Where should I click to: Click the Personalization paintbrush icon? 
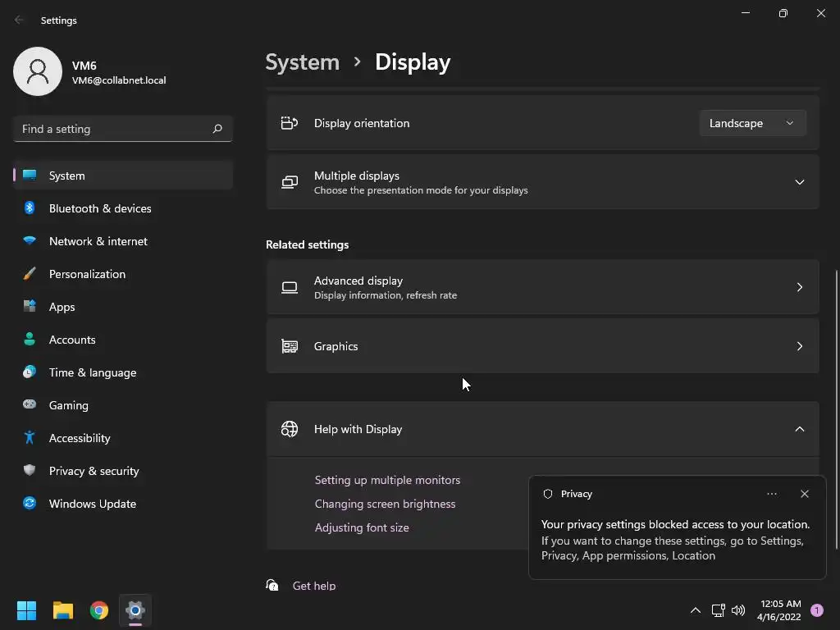30,274
